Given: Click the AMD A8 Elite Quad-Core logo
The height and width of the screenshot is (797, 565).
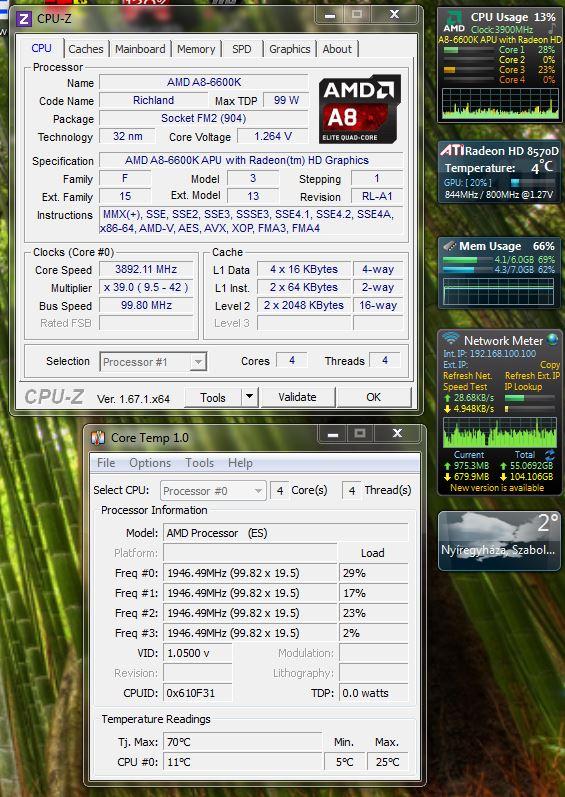Looking at the screenshot, I should [360, 109].
